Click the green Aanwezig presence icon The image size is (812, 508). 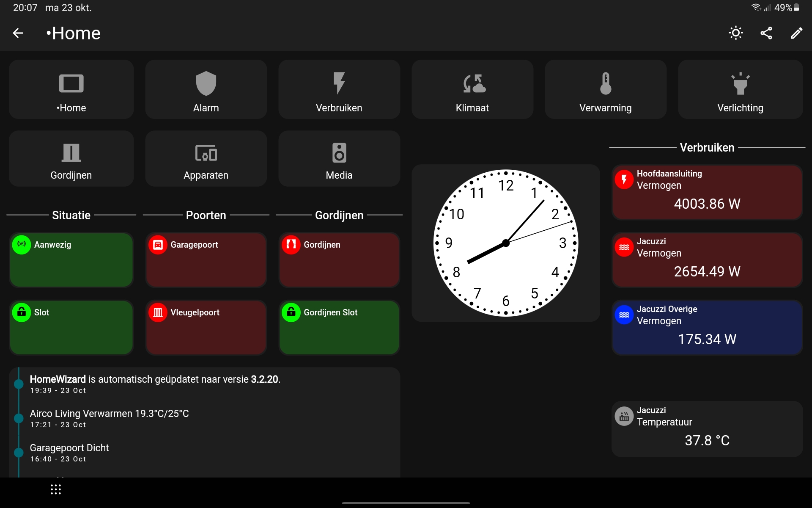coord(22,245)
